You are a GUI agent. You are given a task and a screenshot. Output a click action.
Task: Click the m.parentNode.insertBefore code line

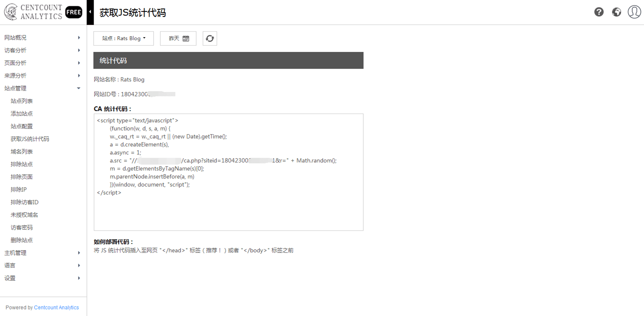152,176
